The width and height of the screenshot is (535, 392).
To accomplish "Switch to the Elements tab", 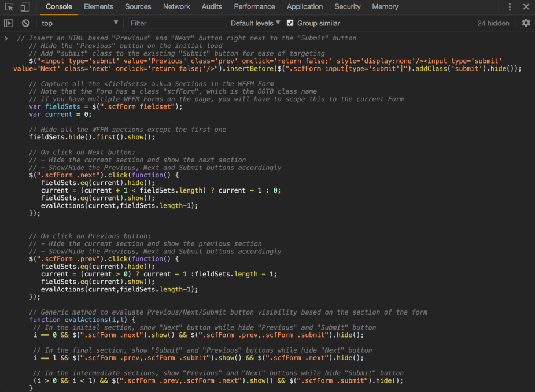I will 98,6.
